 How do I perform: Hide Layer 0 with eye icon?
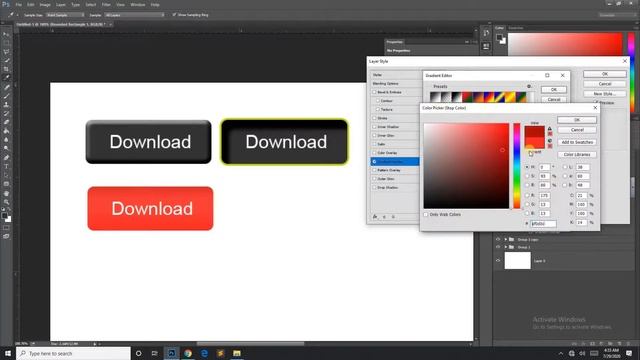[498, 260]
